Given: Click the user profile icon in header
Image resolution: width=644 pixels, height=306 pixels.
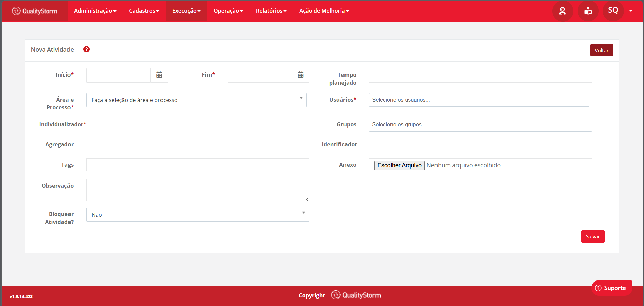Looking at the screenshot, I should point(562,11).
